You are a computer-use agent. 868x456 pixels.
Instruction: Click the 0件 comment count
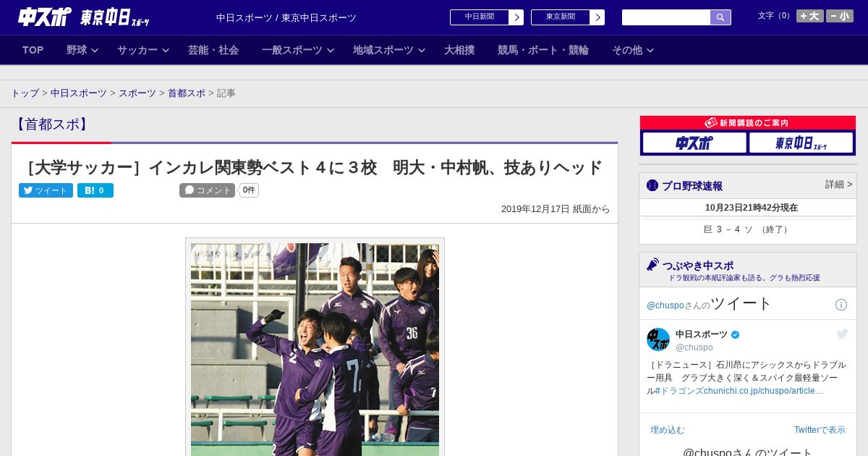pos(249,190)
